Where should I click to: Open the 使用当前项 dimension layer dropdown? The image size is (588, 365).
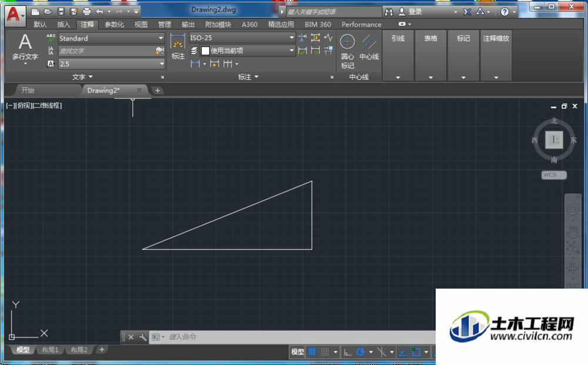(292, 50)
